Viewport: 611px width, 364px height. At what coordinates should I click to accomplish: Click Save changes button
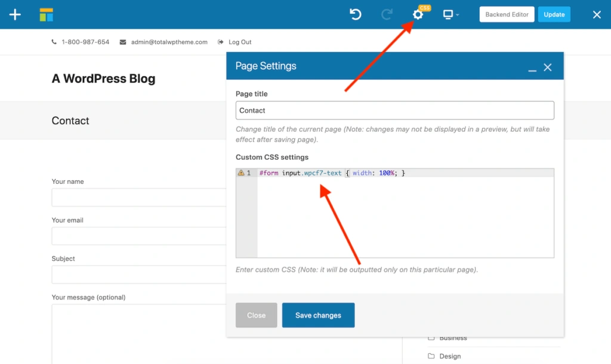click(318, 315)
